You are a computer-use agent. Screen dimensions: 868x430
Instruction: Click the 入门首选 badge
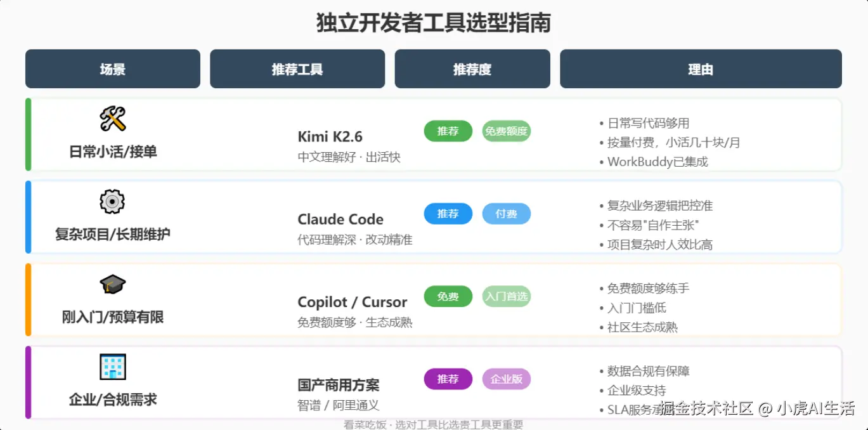pos(506,296)
